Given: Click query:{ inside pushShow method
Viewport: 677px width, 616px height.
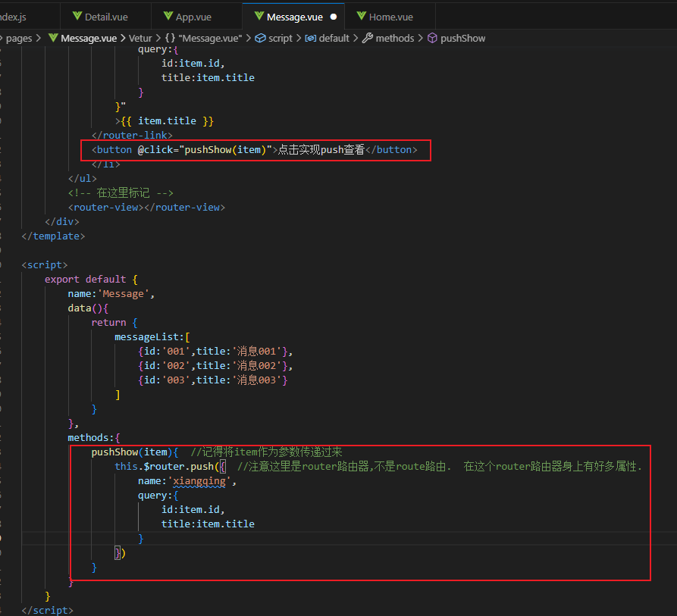Looking at the screenshot, I should pyautogui.click(x=158, y=496).
